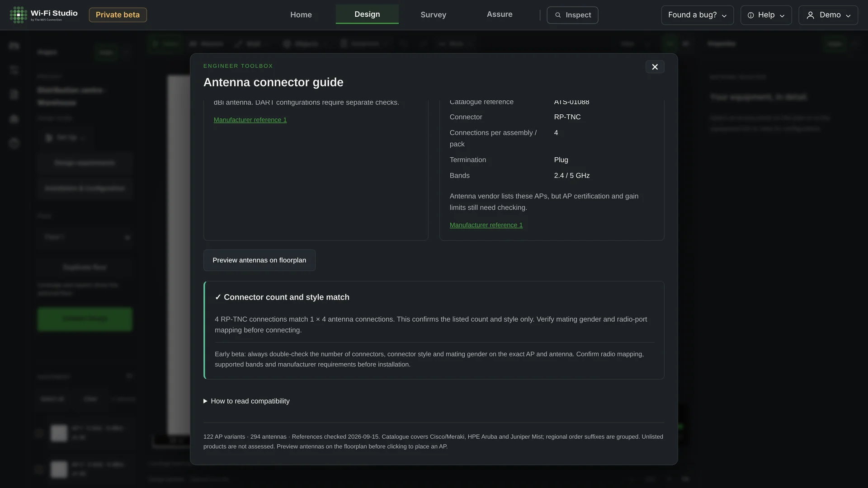The width and height of the screenshot is (868, 488).
Task: Go to the Survey tab
Action: click(433, 15)
